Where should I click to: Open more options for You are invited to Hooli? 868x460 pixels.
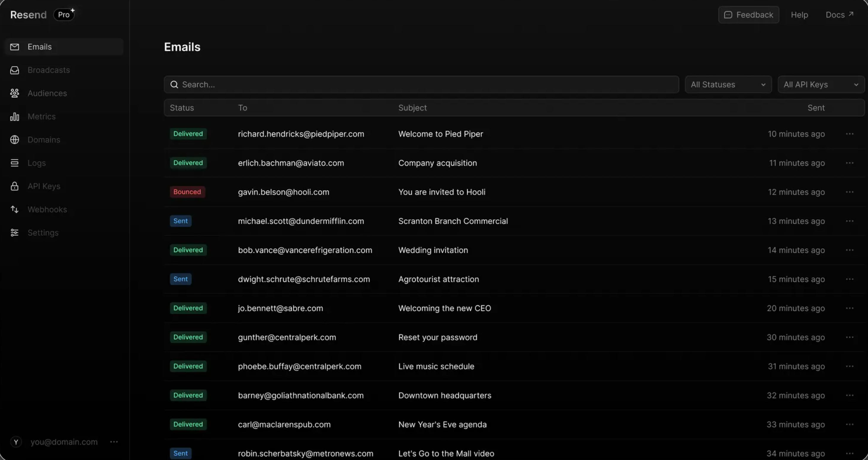[849, 192]
